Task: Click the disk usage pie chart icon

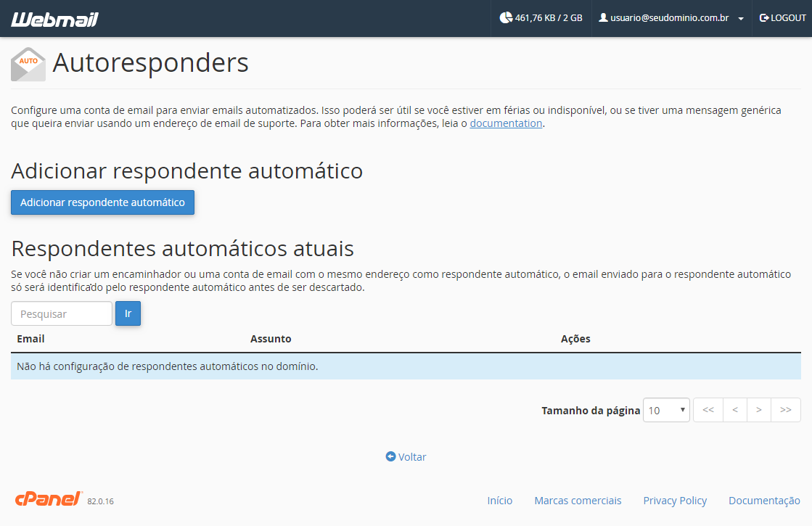Action: [506, 17]
